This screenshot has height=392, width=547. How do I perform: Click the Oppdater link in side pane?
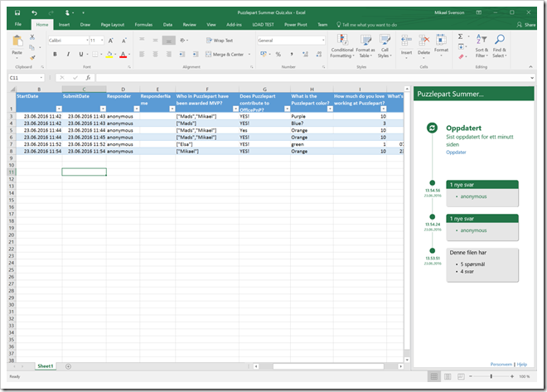[x=456, y=152]
